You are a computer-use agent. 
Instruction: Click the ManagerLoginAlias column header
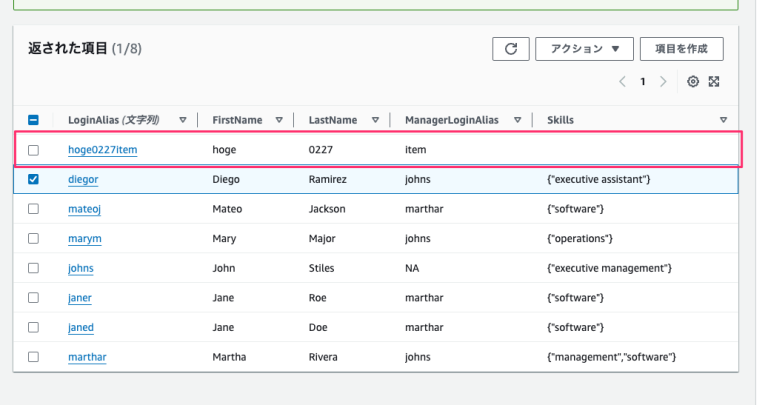(452, 120)
